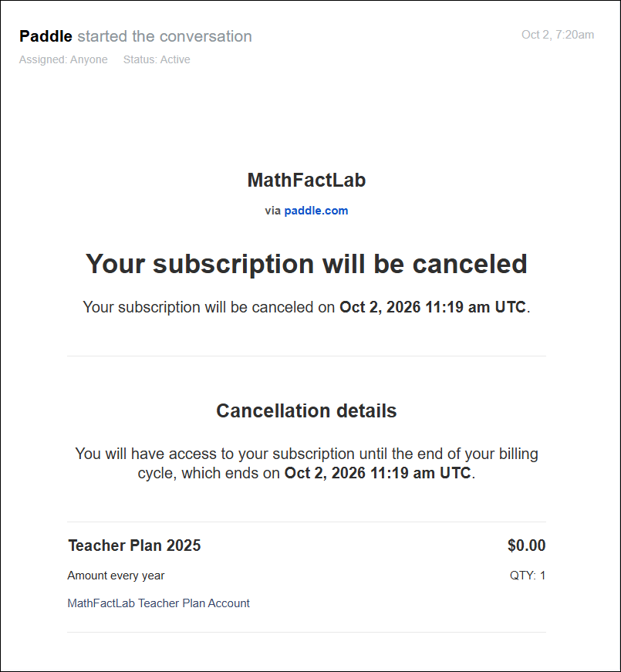
Task: Click the sentence 'Your subscription will be canceled on'
Action: pos(209,307)
